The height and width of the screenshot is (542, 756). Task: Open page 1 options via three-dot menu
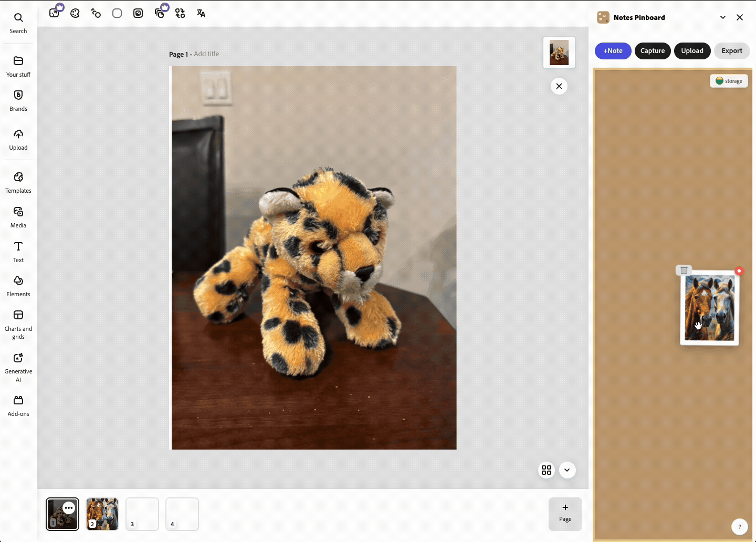click(x=69, y=508)
